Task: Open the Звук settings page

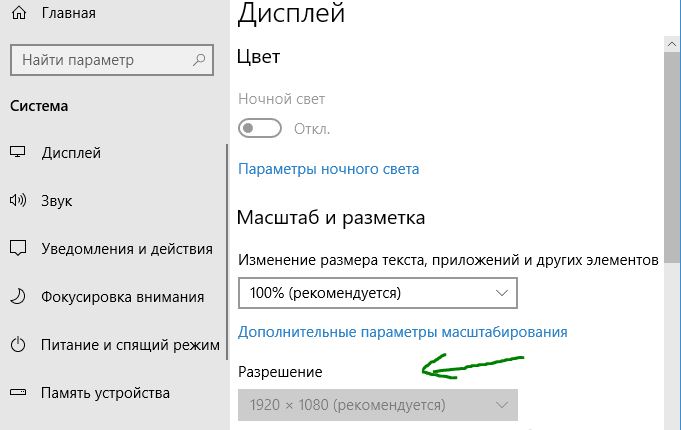Action: (x=56, y=201)
